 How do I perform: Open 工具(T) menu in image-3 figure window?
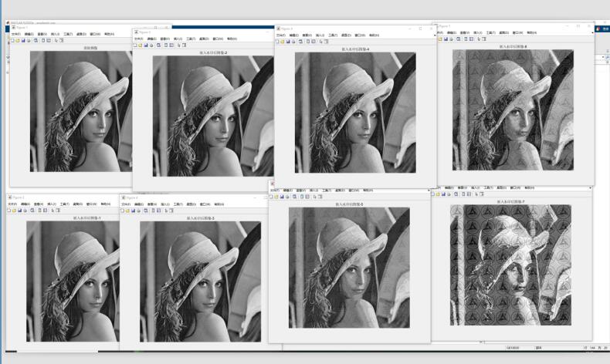point(178,204)
